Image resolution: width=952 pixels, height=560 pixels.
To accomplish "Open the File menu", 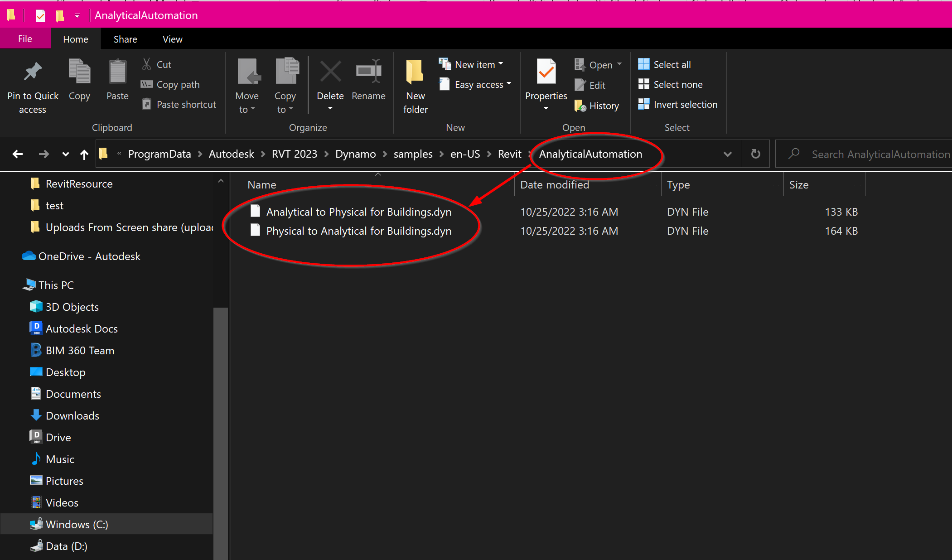I will click(25, 39).
